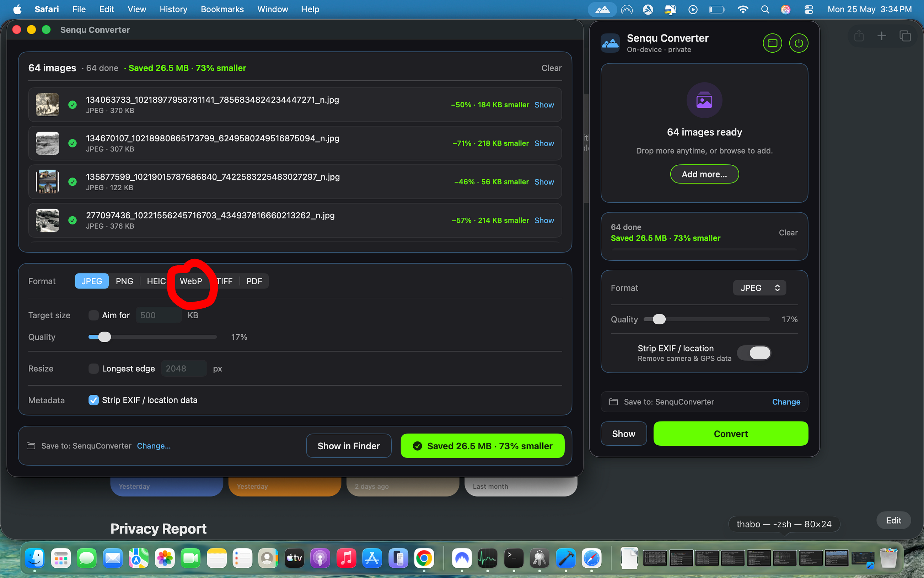This screenshot has width=924, height=578.
Task: Enable the Aim for target size checkbox
Action: (x=93, y=315)
